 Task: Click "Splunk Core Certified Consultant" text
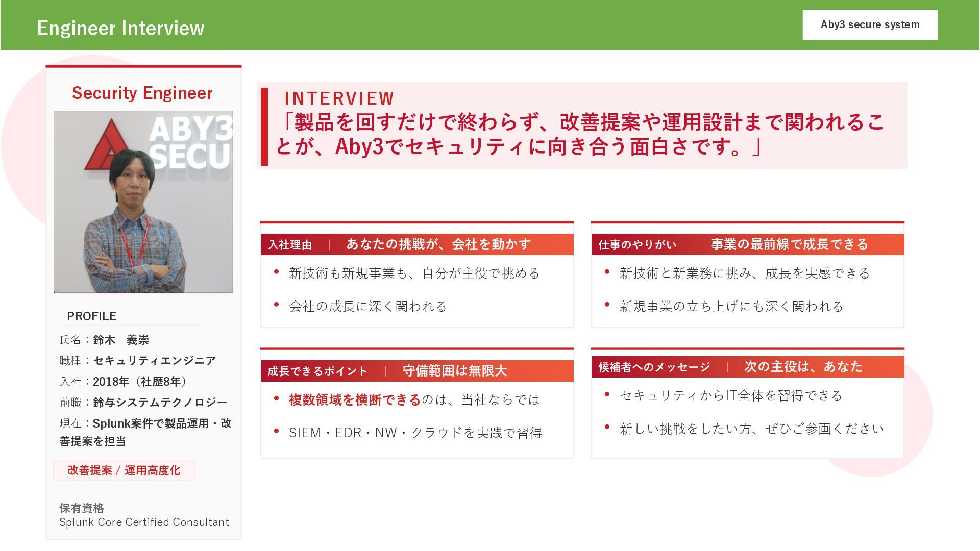coord(144,522)
